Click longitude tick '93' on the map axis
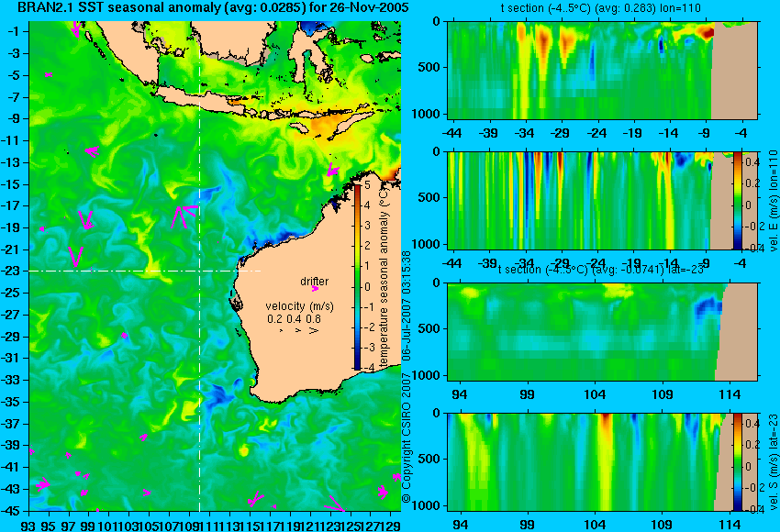The height and width of the screenshot is (532, 780). (29, 525)
